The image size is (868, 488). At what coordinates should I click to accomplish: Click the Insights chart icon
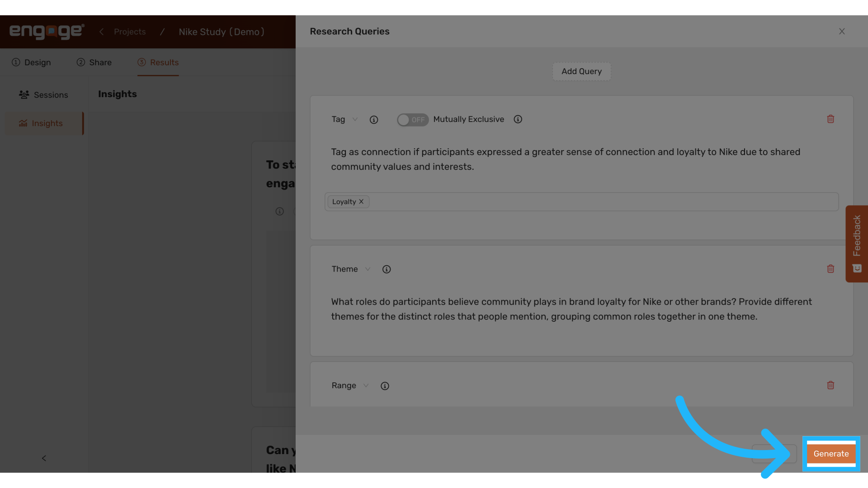pos(23,123)
